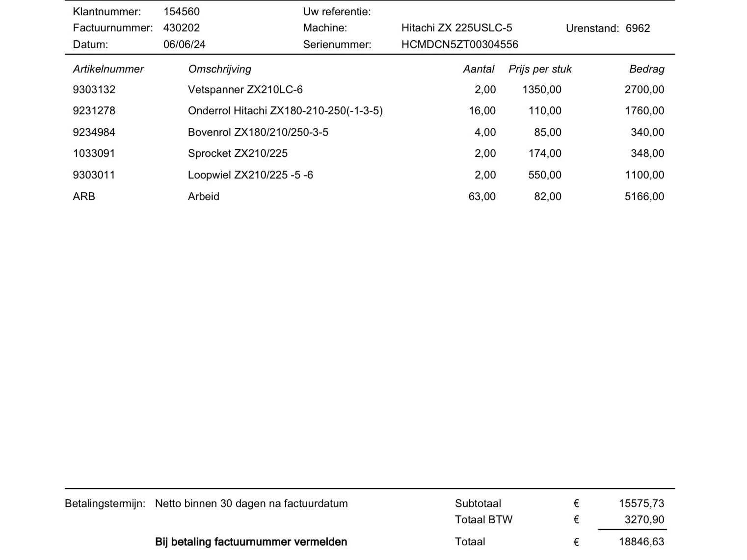Viewport: 747px width, 560px height.
Task: Click the Subtotaal value 15575,73
Action: pos(641,504)
